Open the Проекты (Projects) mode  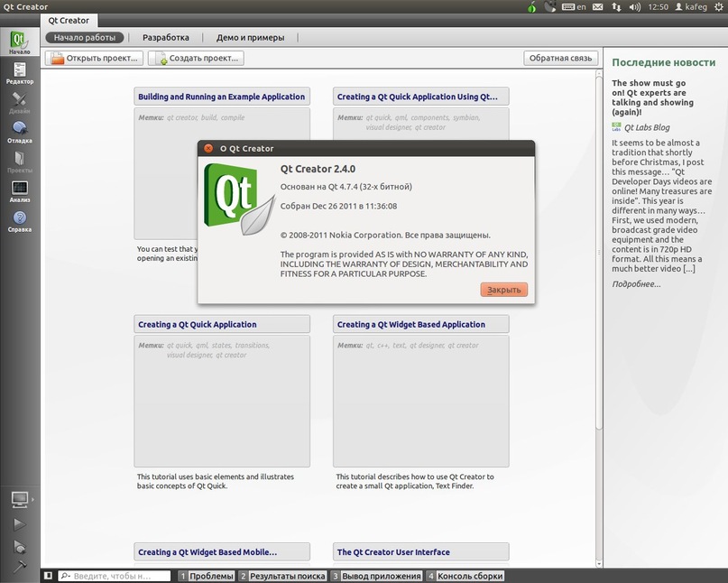click(20, 162)
